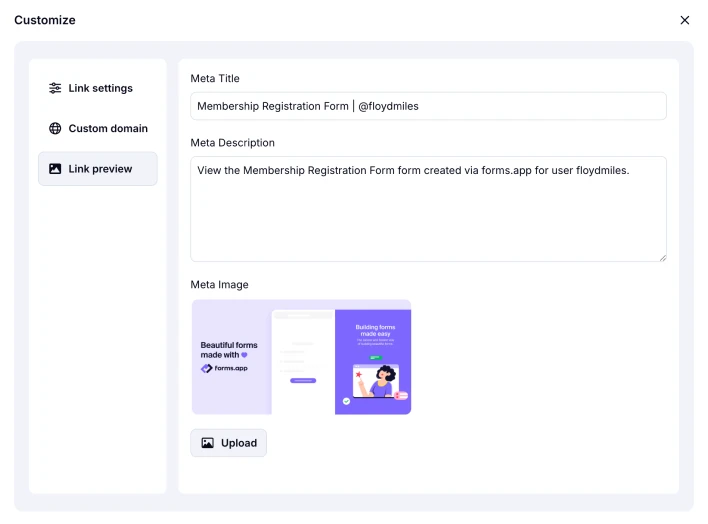Click into the Meta Description text area
Viewport: 708px width, 524px height.
tap(428, 209)
